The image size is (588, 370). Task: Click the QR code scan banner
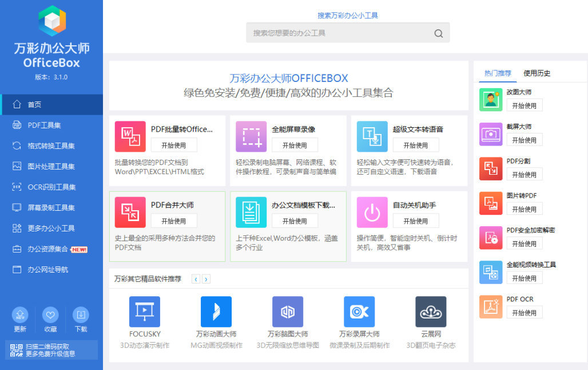[x=51, y=350]
